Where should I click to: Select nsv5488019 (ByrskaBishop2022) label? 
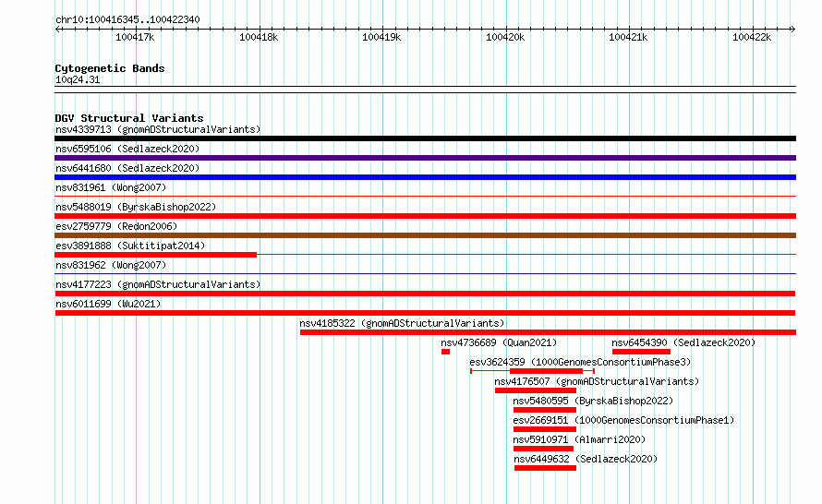[136, 207]
